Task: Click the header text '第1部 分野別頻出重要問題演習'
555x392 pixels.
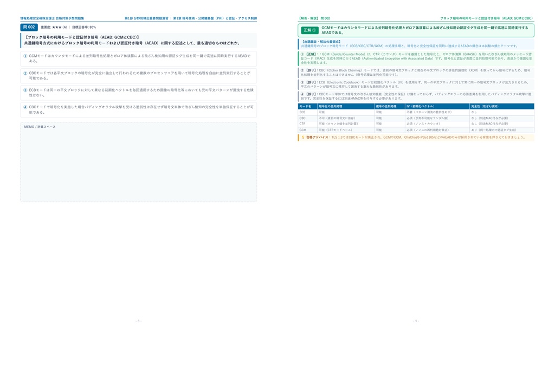Action: tap(146, 18)
